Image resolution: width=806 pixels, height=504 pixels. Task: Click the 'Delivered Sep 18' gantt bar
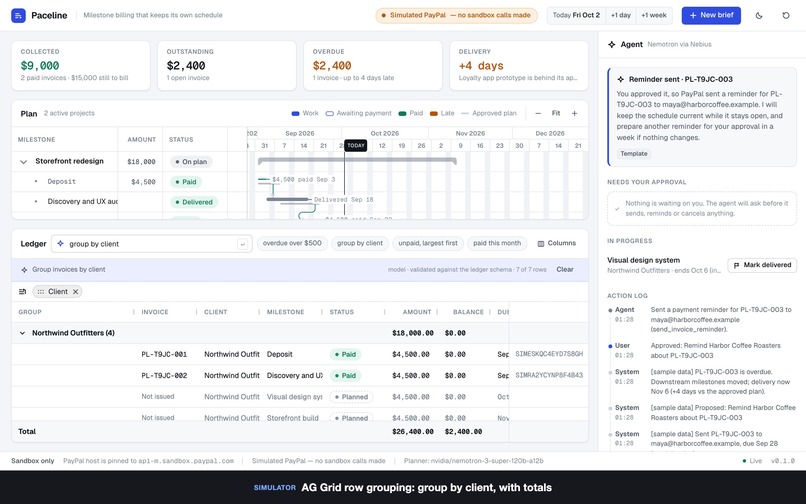[x=288, y=199]
